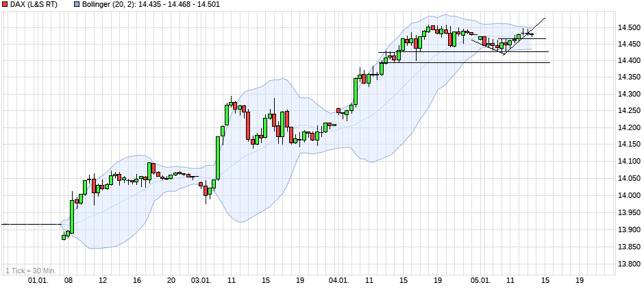The height and width of the screenshot is (298, 644).
Task: Select the DAX (L&S RT) legend label
Action: 34,4
